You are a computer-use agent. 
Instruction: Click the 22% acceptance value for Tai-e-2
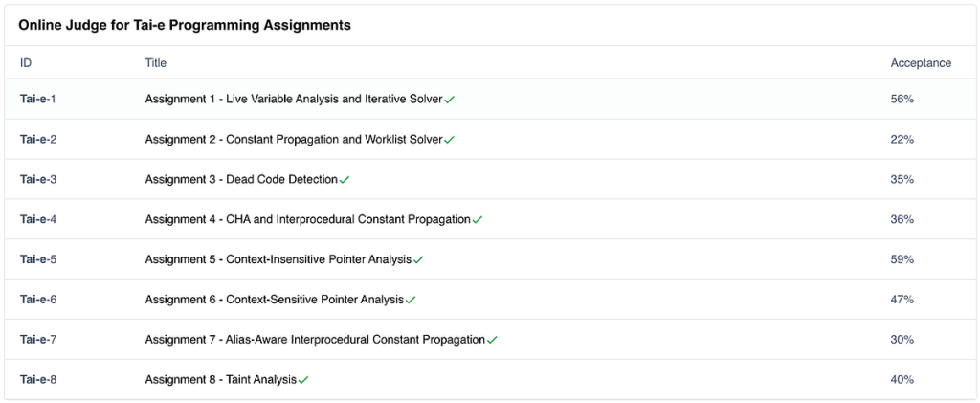pos(902,140)
